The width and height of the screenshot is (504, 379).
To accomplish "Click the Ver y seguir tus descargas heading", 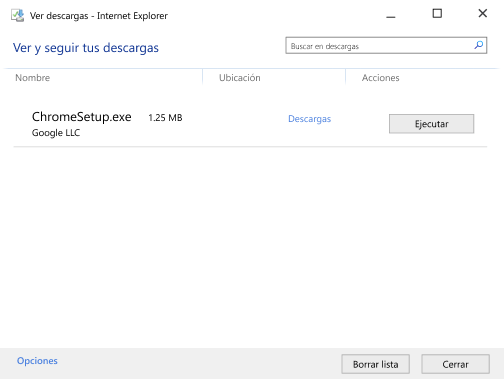I will click(86, 48).
